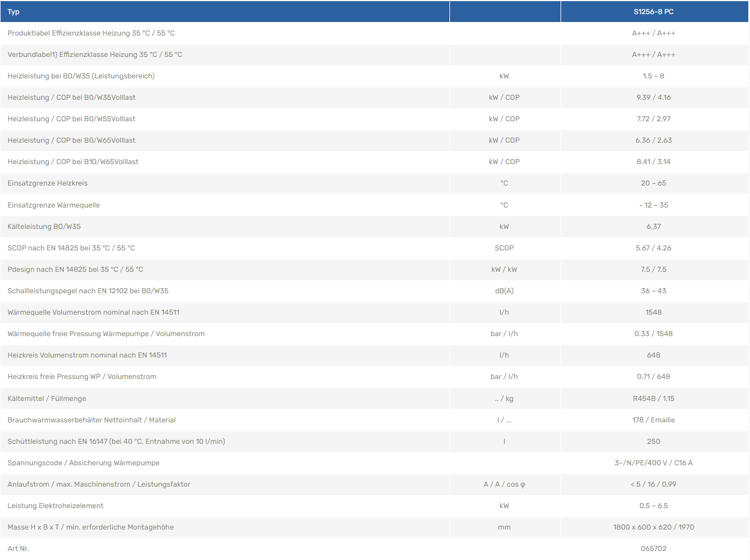
Task: Select the 'dB(A)' unit cell
Action: coord(504,291)
